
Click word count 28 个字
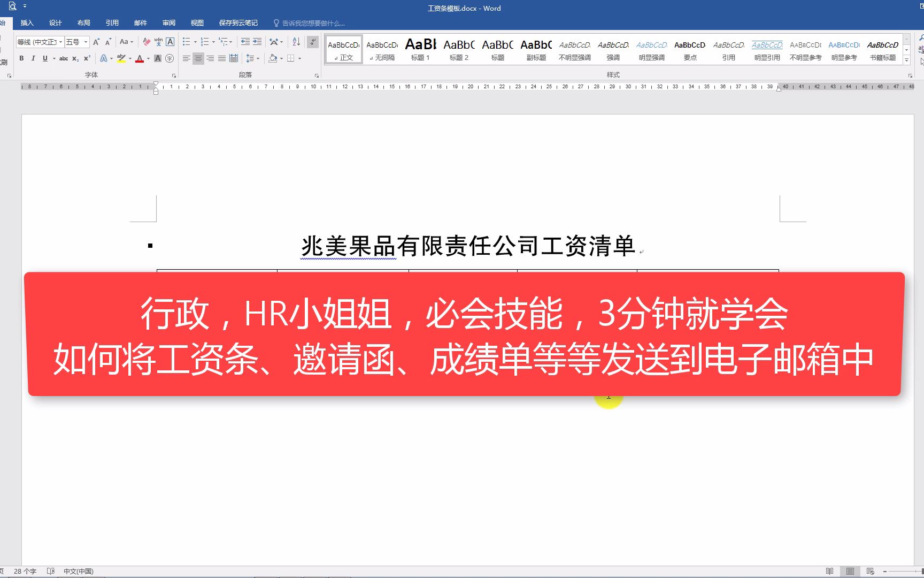point(25,572)
